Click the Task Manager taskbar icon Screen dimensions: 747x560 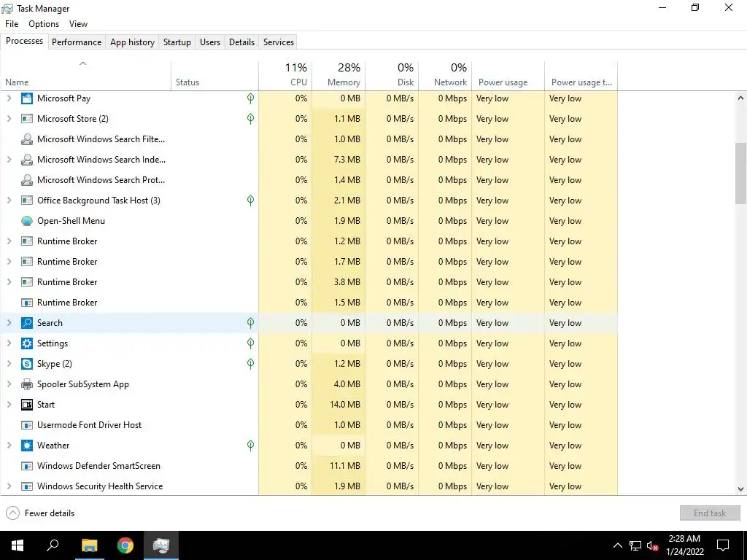[161, 545]
